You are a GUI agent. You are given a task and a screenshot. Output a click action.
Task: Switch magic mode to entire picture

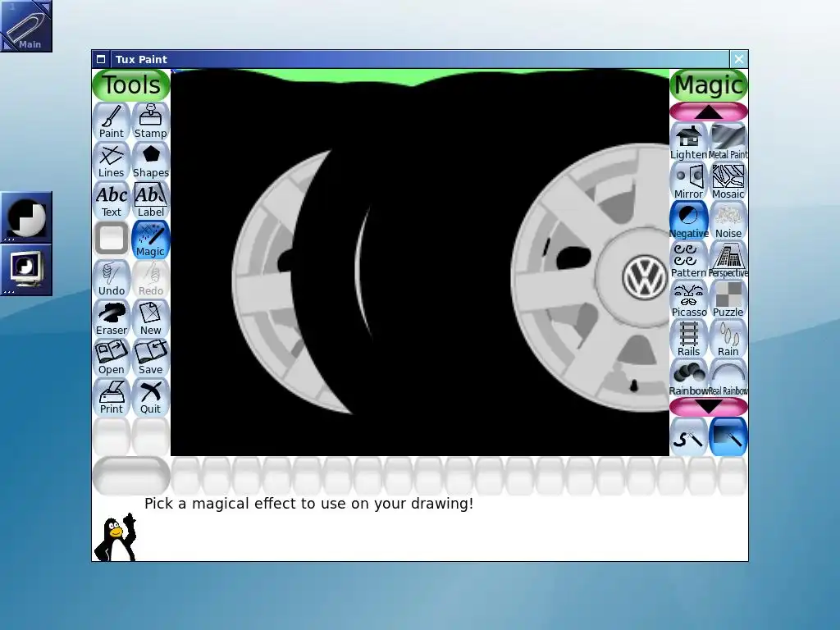728,437
